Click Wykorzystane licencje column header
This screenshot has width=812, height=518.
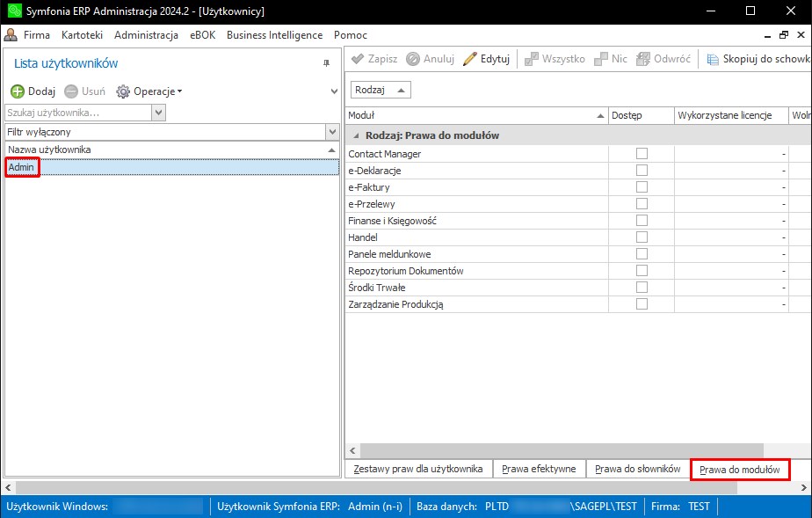click(x=730, y=115)
